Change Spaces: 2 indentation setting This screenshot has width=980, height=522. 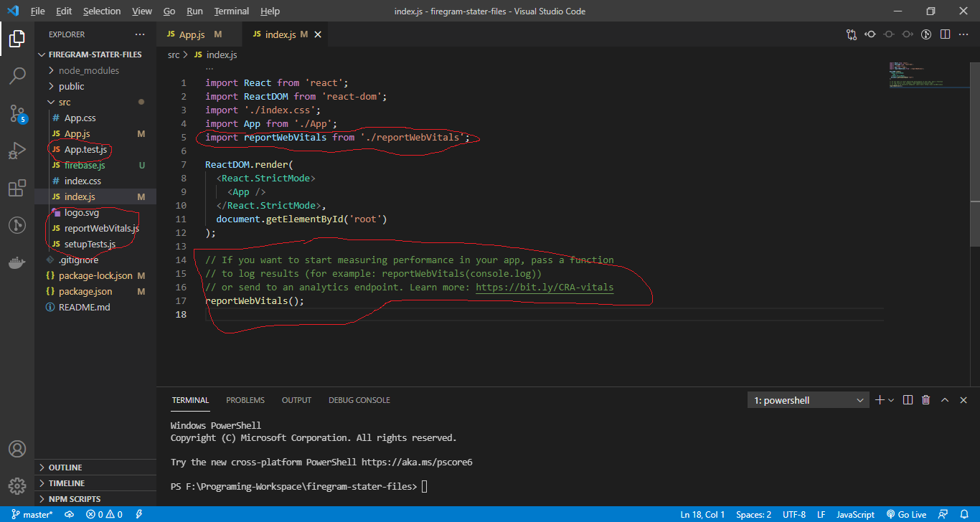point(753,514)
